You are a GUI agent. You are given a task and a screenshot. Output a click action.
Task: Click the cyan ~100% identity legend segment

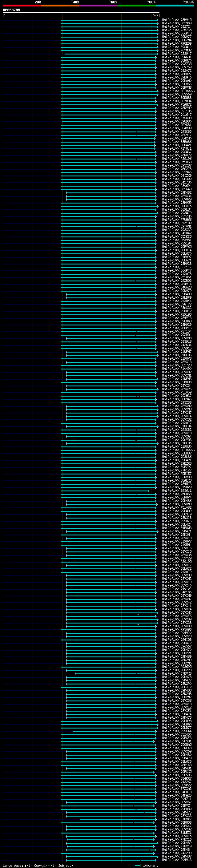pos(175,6)
